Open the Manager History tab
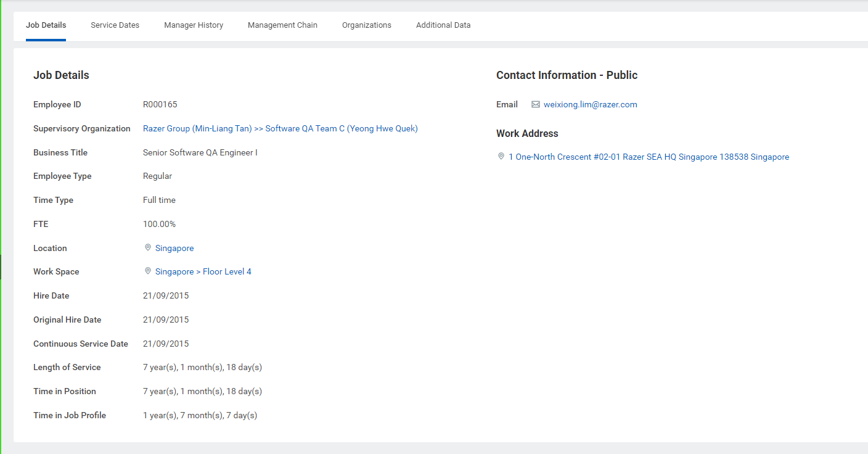Screen dimensions: 868x454 click(x=194, y=25)
